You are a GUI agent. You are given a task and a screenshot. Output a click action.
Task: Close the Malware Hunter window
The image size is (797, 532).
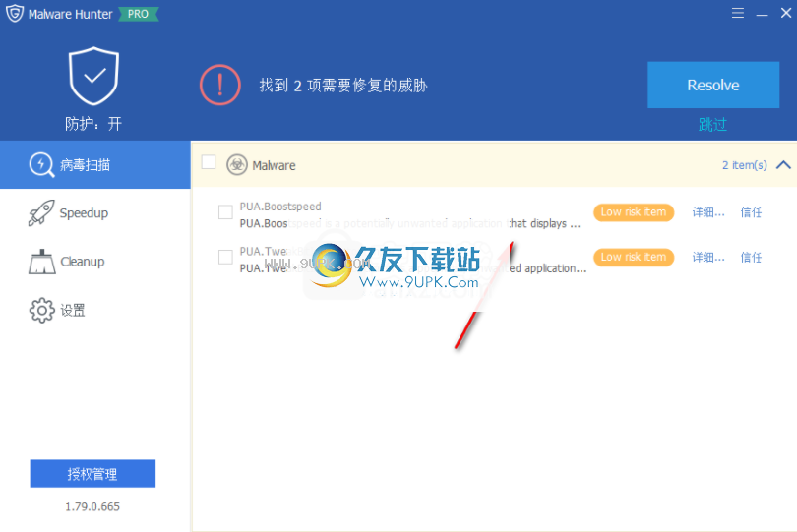[786, 13]
